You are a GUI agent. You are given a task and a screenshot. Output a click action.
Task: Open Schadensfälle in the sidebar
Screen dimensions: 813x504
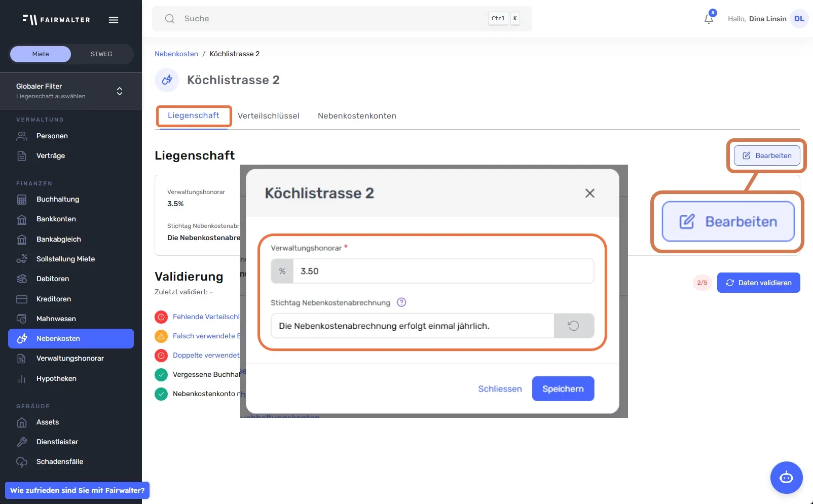[x=71, y=461]
